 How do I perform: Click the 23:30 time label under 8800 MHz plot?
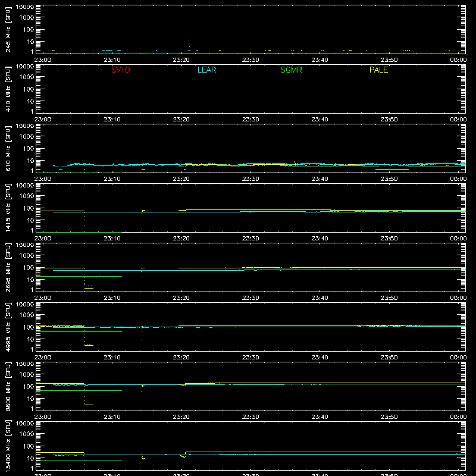click(250, 417)
